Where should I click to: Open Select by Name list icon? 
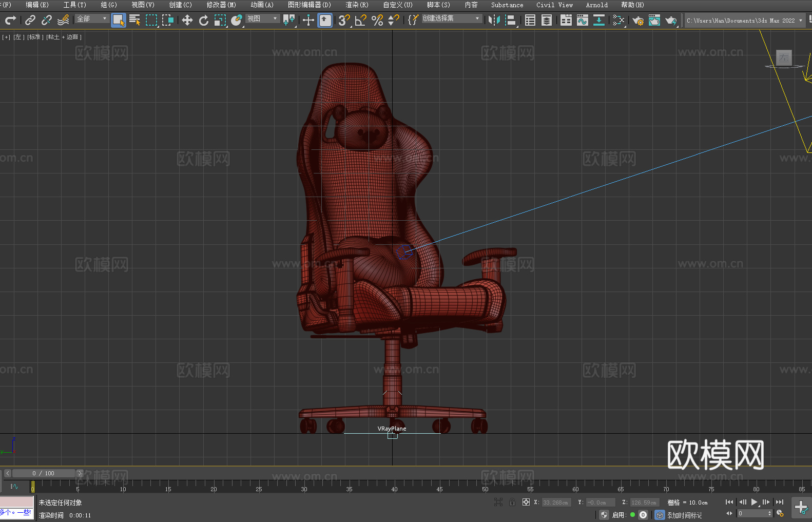tap(135, 20)
